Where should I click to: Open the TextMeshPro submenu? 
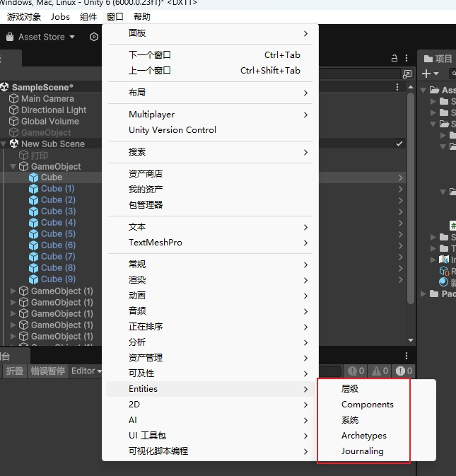click(x=210, y=243)
